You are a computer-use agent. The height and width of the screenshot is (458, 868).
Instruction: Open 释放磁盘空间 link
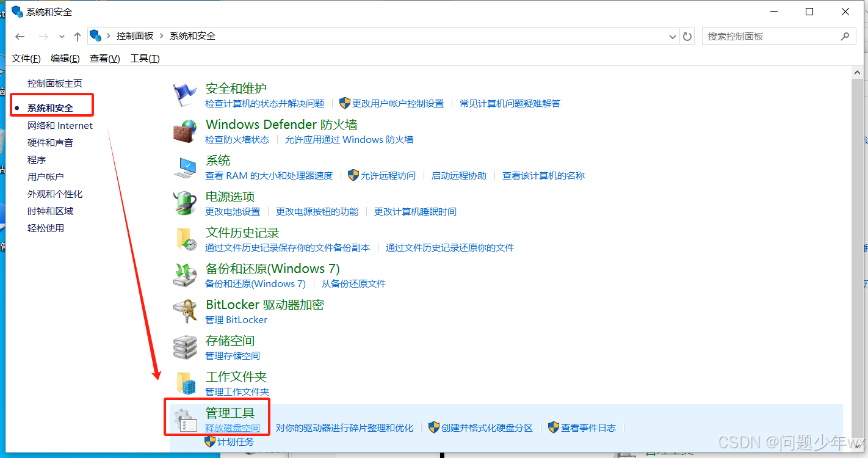tap(233, 428)
